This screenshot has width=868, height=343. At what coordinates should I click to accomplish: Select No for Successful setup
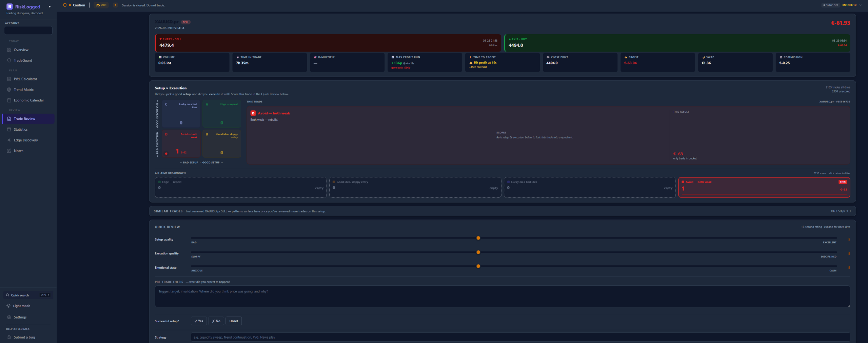[x=216, y=321]
